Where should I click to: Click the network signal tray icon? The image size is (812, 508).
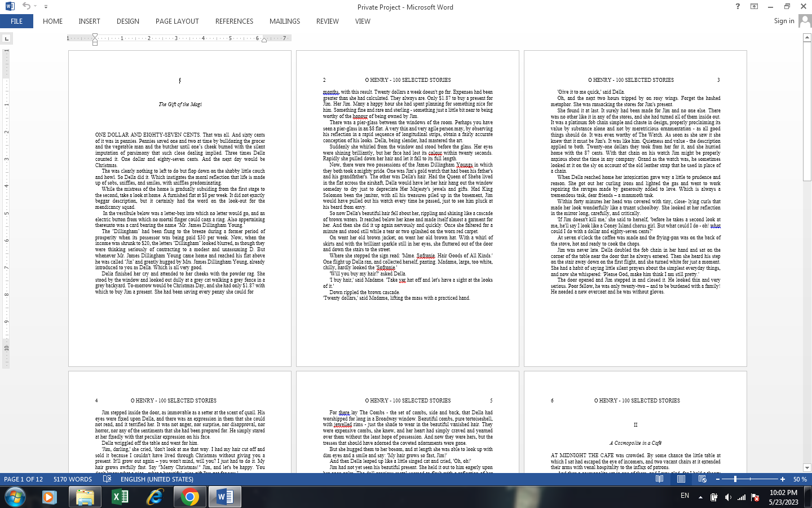[742, 497]
